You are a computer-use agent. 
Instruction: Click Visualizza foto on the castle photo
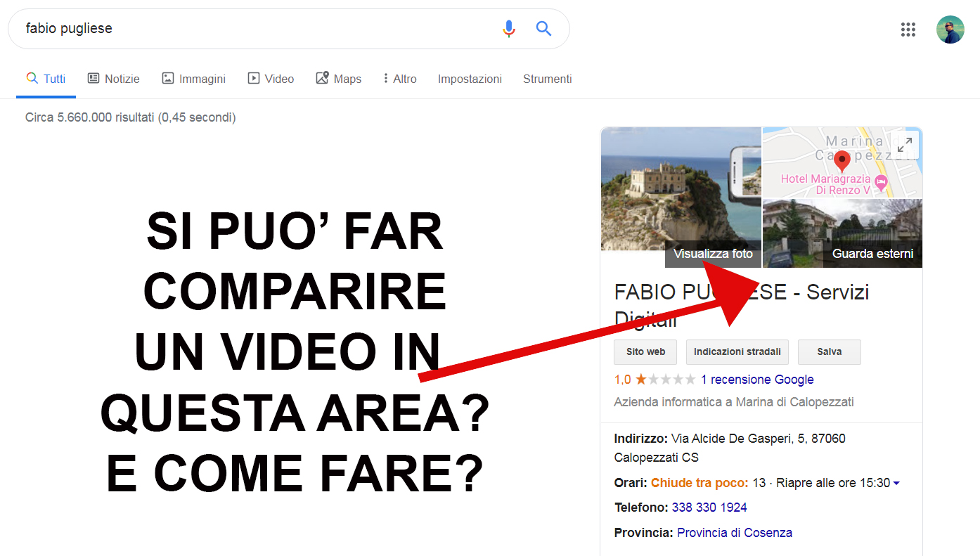[713, 254]
